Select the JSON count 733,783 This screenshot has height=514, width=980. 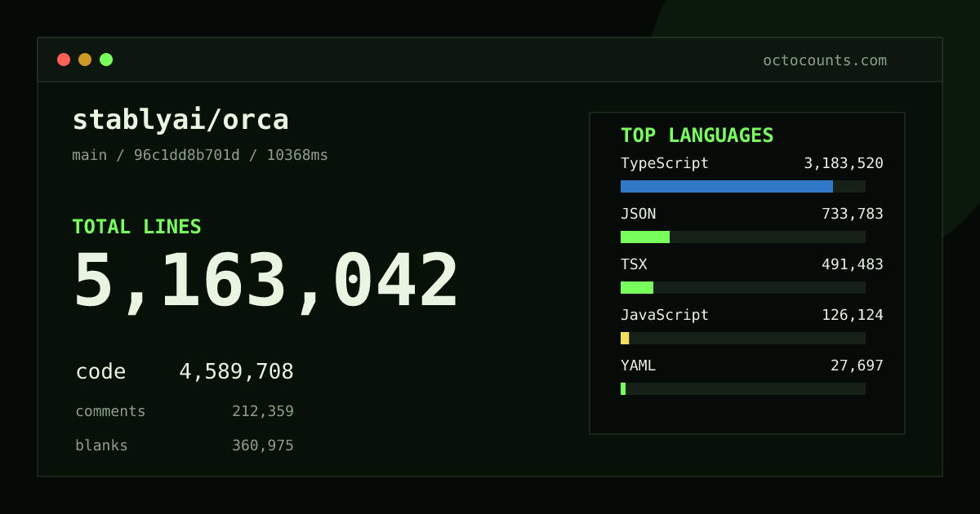(x=853, y=214)
